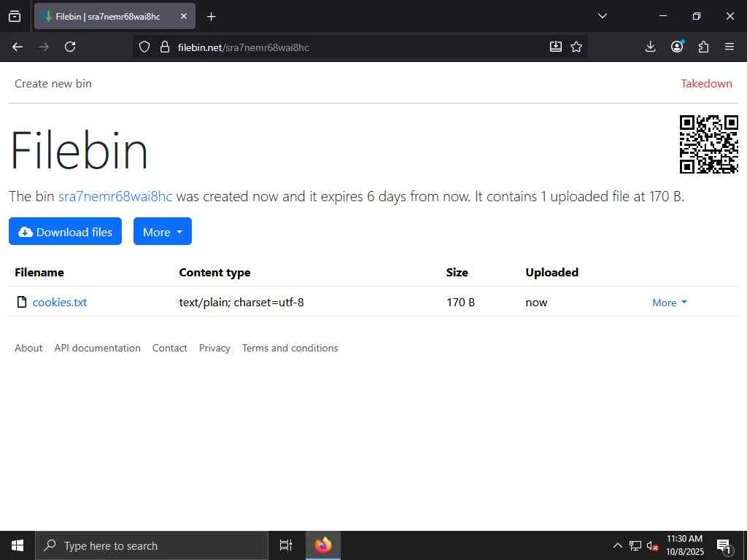Open the Firefox tab overview icon
747x560 pixels.
(x=15, y=16)
